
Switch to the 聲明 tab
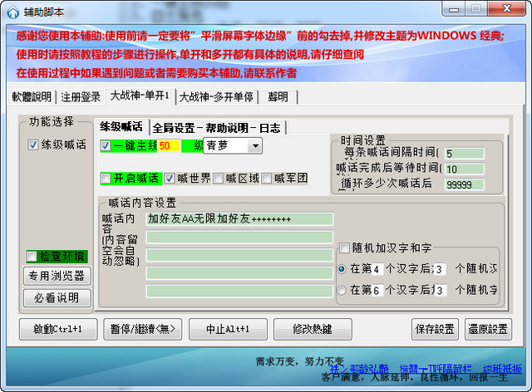(x=278, y=97)
